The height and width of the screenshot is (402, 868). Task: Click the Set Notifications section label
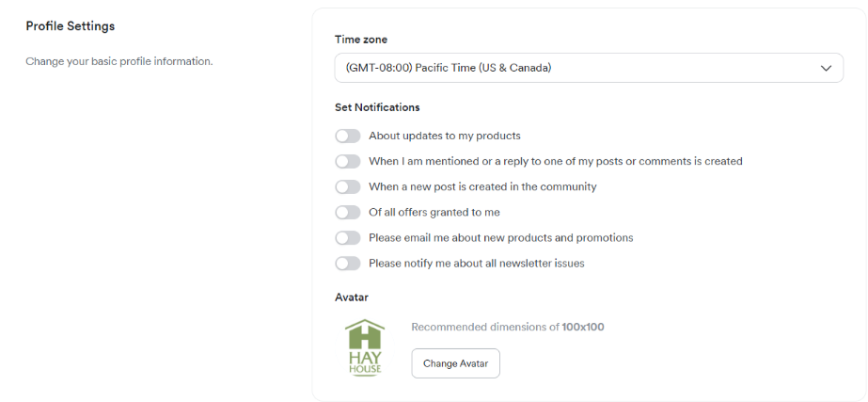point(377,107)
